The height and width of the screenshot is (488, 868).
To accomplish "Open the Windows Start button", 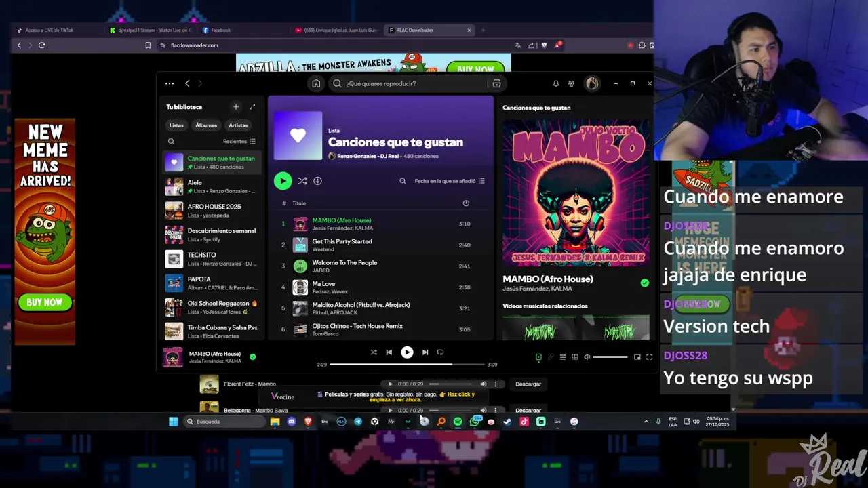I will 174,422.
